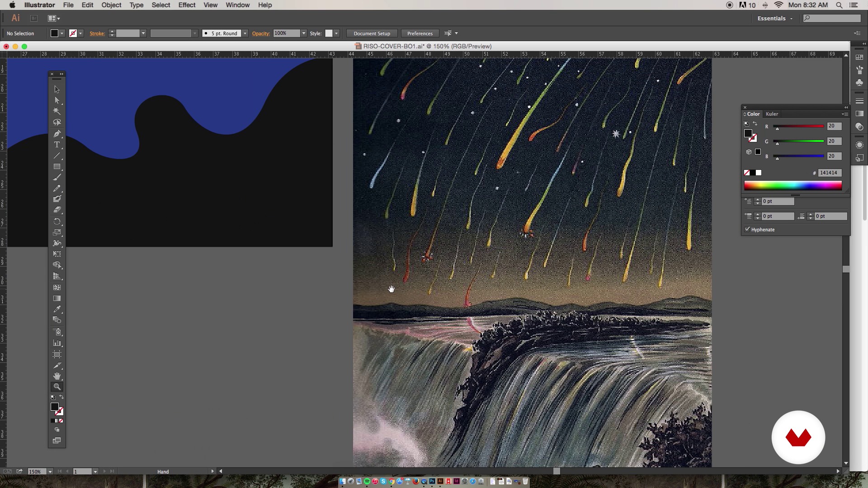Swap fill and stroke in Color panel

(x=755, y=124)
